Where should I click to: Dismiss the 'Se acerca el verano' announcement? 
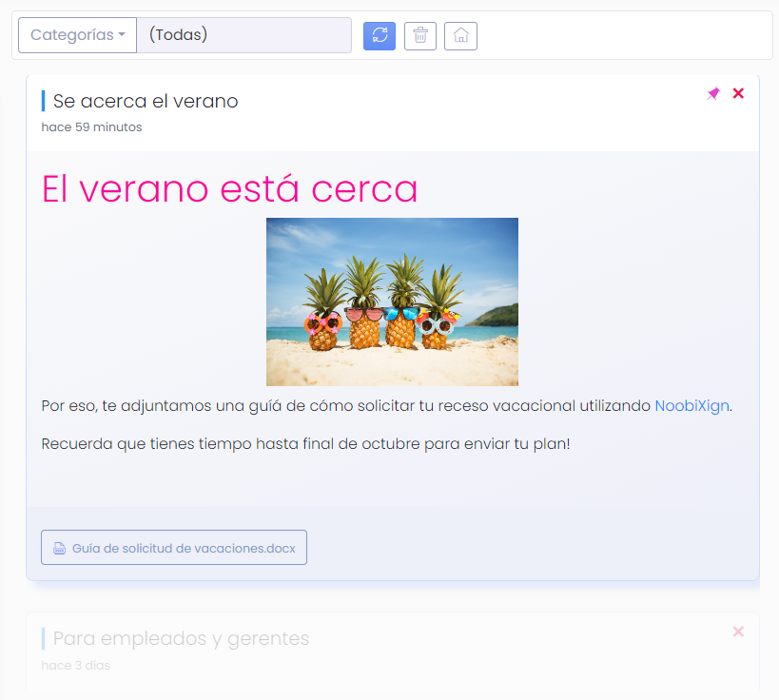click(739, 93)
